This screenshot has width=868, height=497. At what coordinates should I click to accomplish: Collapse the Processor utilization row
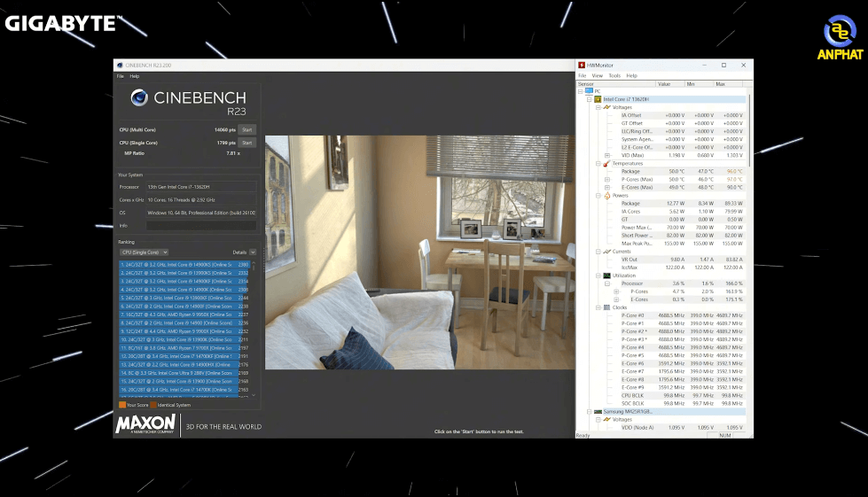[607, 283]
